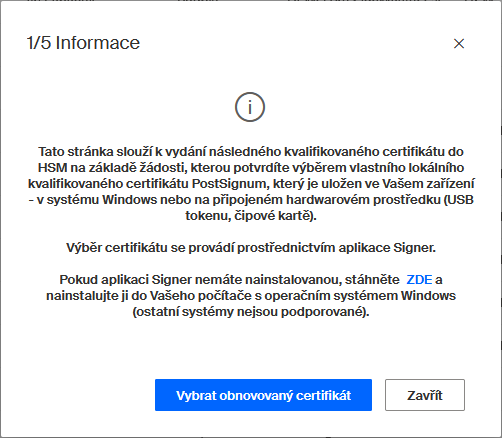Open the ZDE download link for Signer
Screen dimensions: 502x438
(419, 279)
